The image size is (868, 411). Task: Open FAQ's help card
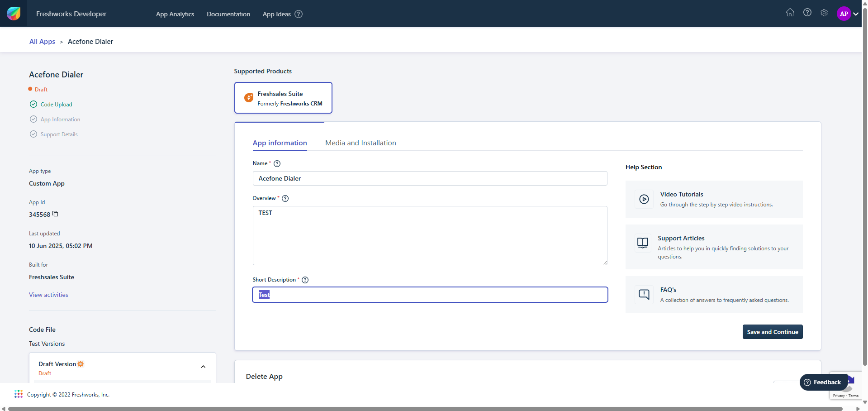(x=714, y=295)
